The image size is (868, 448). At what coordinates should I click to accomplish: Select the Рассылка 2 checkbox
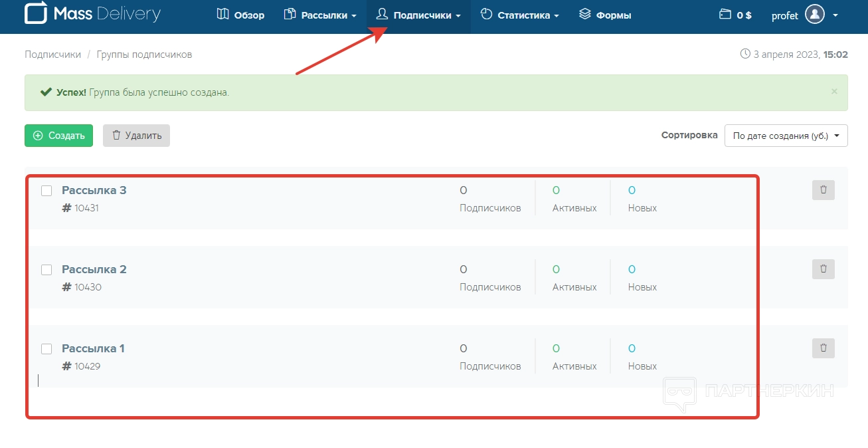tap(46, 270)
